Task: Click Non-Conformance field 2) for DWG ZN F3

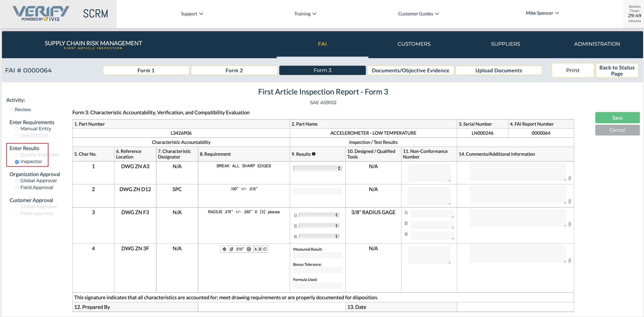Action: (x=432, y=225)
